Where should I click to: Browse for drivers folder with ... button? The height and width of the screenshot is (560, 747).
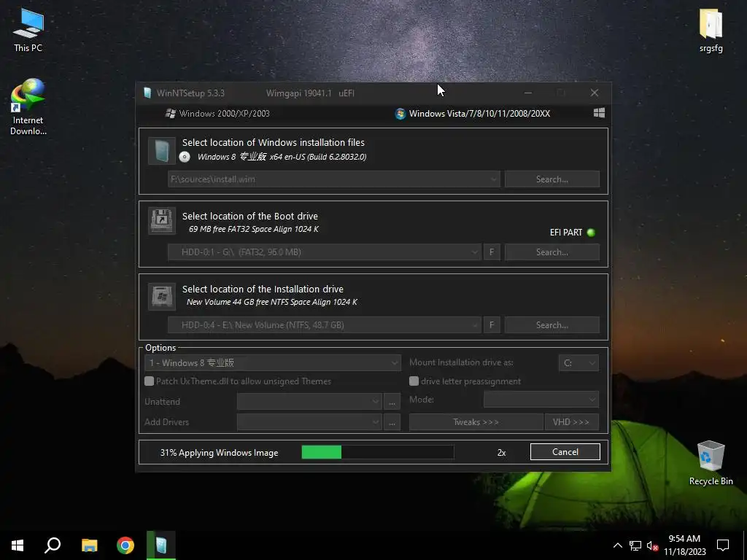392,422
